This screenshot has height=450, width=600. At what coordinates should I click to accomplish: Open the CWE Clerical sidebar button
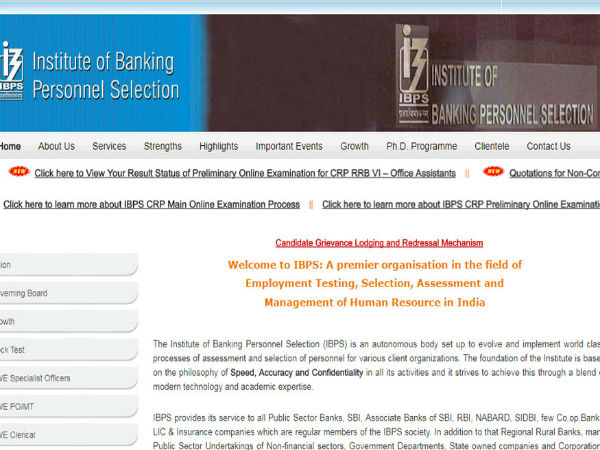[x=69, y=435]
